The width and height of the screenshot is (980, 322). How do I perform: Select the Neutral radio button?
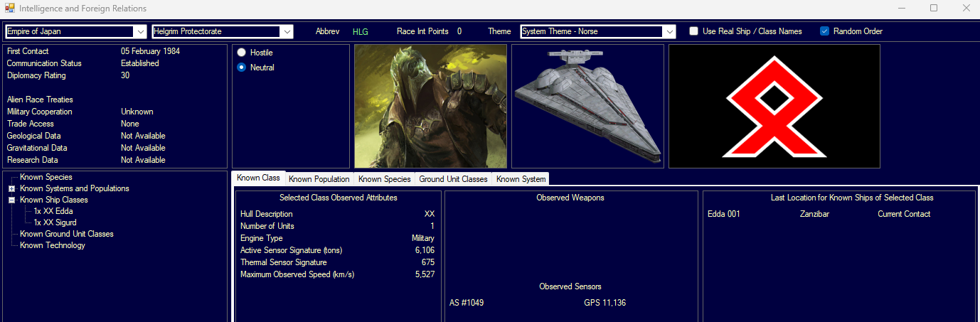pyautogui.click(x=242, y=68)
